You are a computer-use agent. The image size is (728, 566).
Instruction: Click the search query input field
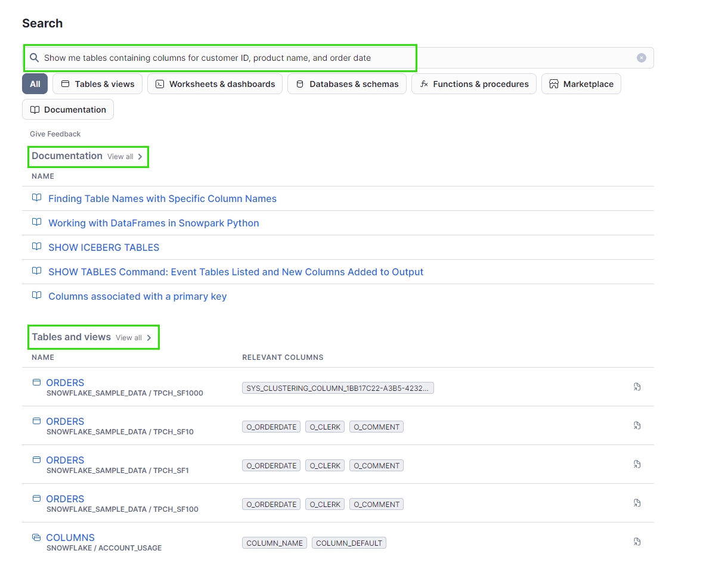tap(338, 58)
